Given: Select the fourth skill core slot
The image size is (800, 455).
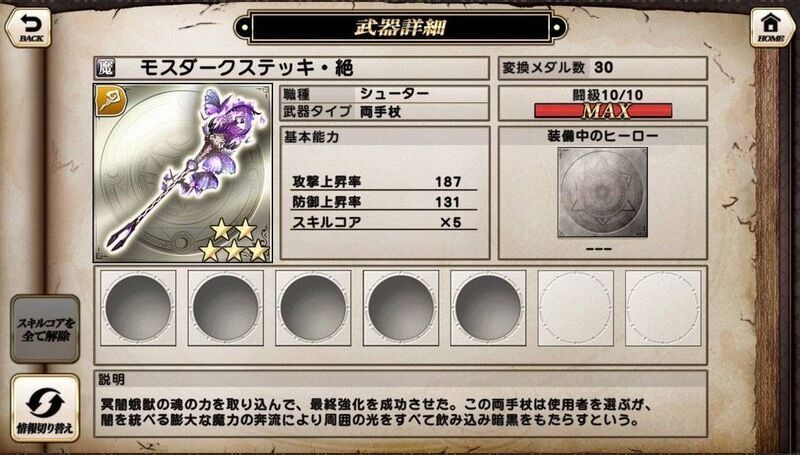Looking at the screenshot, I should [401, 308].
